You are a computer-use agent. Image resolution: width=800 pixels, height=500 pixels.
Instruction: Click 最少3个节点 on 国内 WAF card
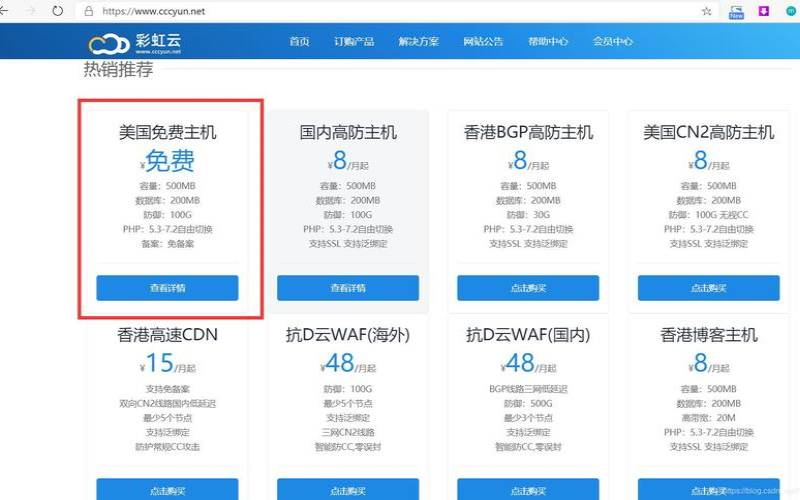pos(528,418)
